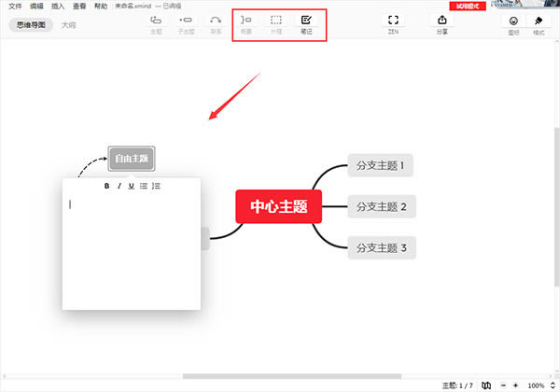
Task: Add a 子主题 subtopic from the toolbar
Action: point(187,21)
